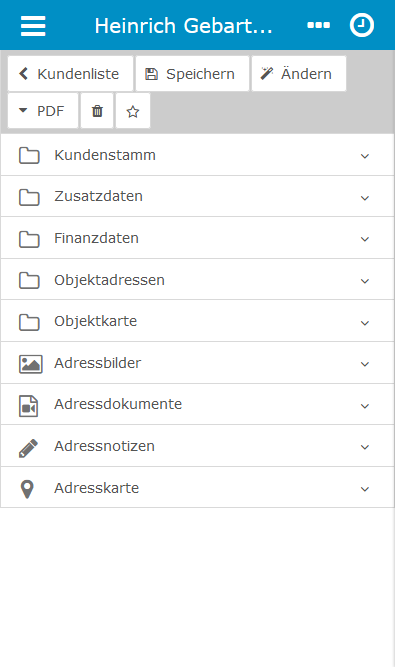The image size is (395, 667).
Task: Open the three-dots more options
Action: (x=318, y=25)
